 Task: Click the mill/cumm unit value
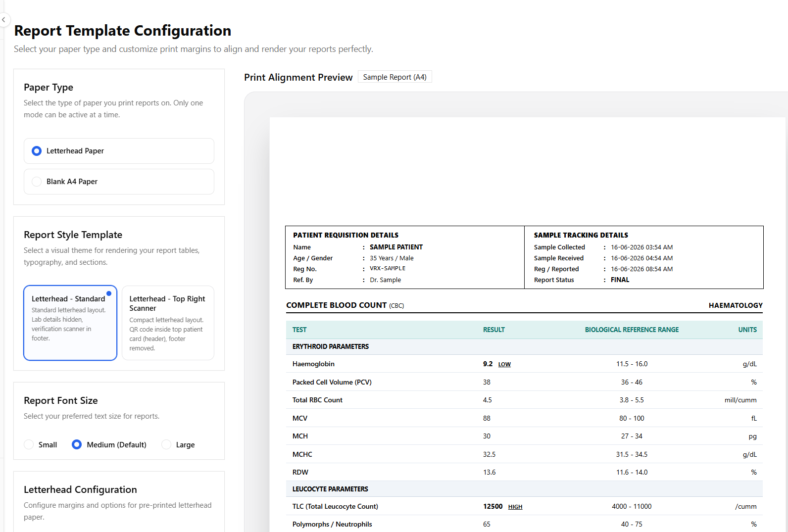tap(740, 400)
